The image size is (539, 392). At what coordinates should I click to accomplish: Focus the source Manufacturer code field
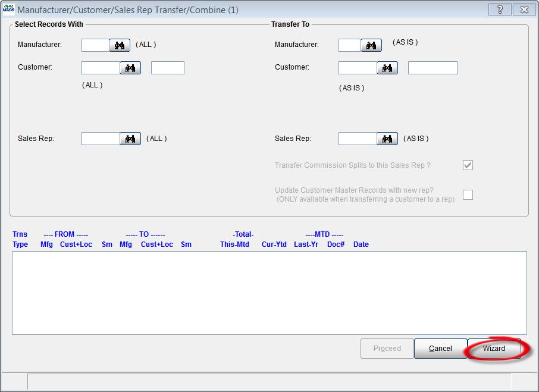coord(95,45)
